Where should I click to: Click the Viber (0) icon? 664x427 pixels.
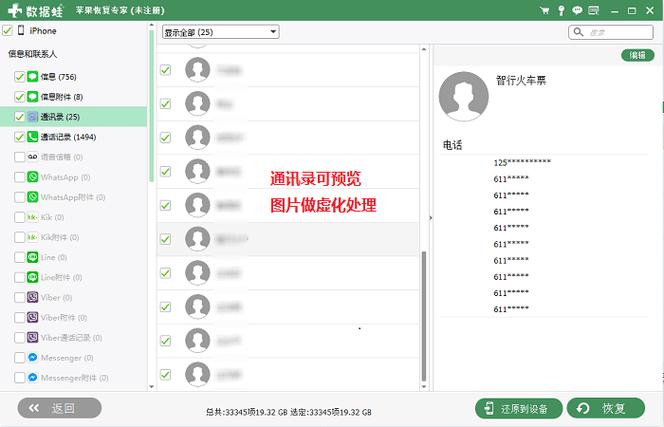coord(33,297)
